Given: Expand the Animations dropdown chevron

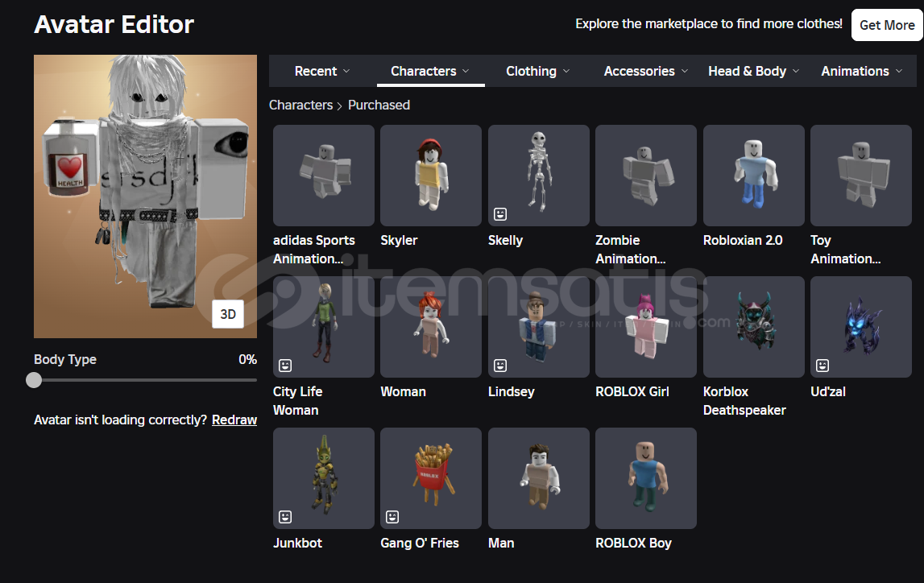Looking at the screenshot, I should click(899, 71).
